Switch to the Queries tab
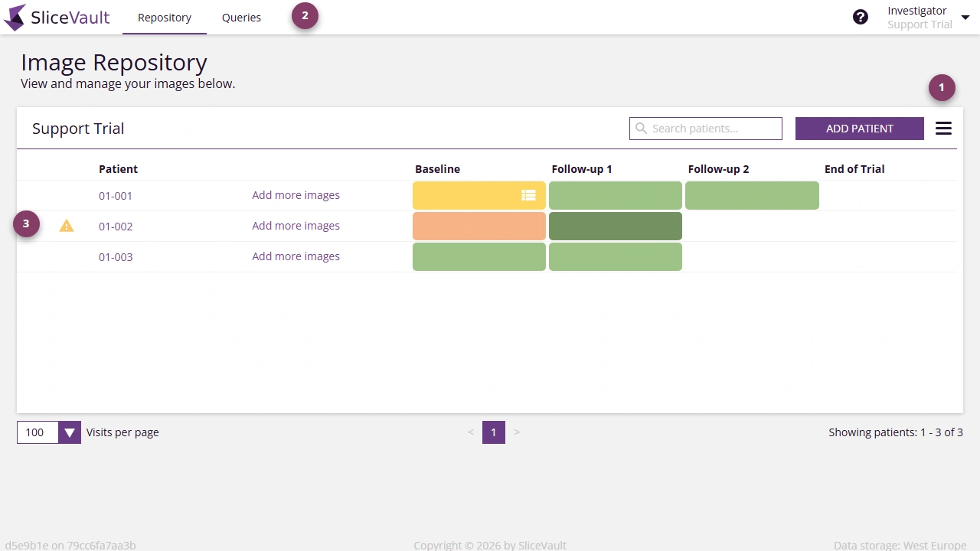Screen dimensions: 980x551 tap(241, 17)
